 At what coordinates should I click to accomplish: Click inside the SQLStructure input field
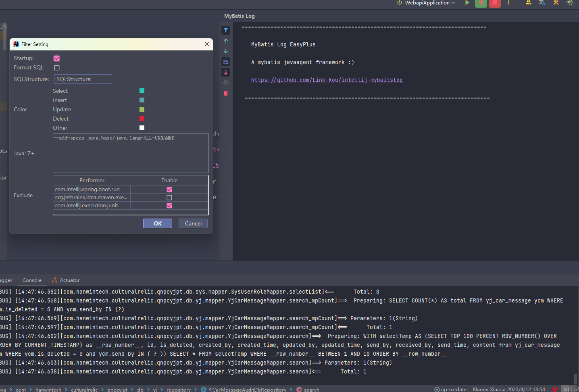coord(83,79)
